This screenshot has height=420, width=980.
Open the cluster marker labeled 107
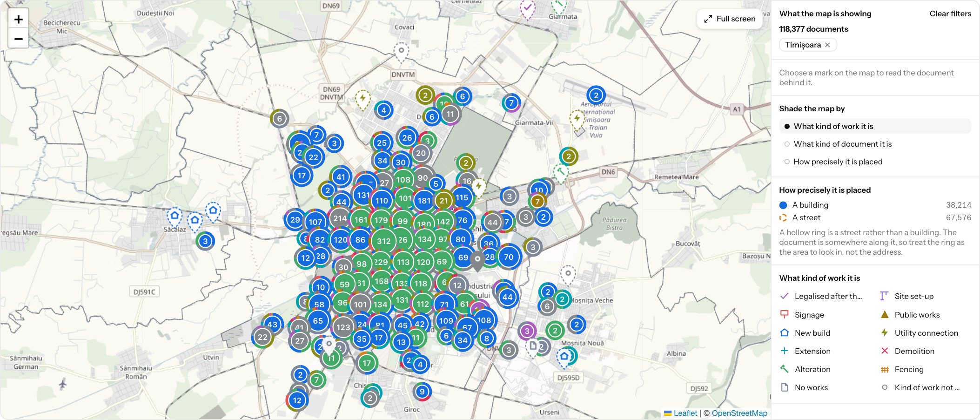315,222
